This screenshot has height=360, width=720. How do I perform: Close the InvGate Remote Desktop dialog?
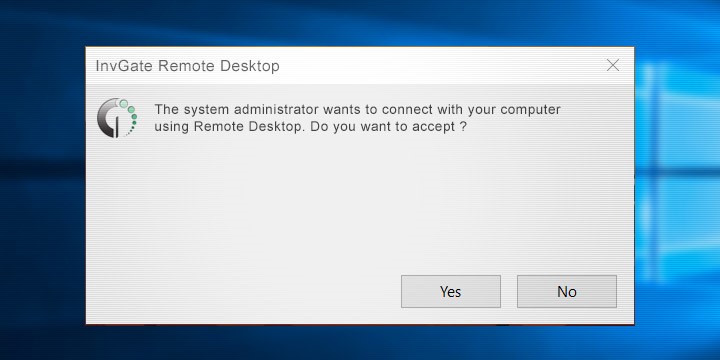[x=613, y=65]
